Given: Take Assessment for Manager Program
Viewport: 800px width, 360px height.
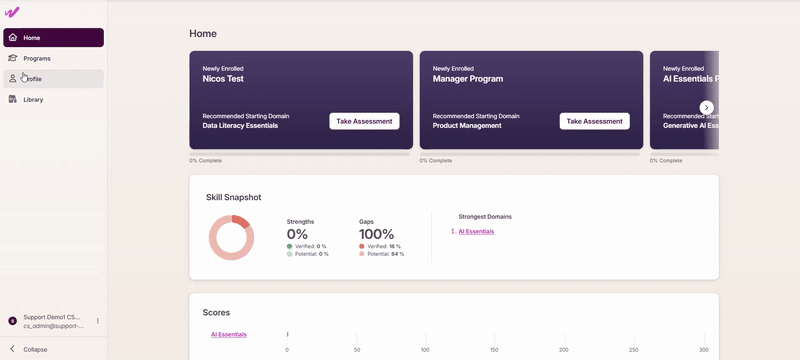Looking at the screenshot, I should coord(594,121).
